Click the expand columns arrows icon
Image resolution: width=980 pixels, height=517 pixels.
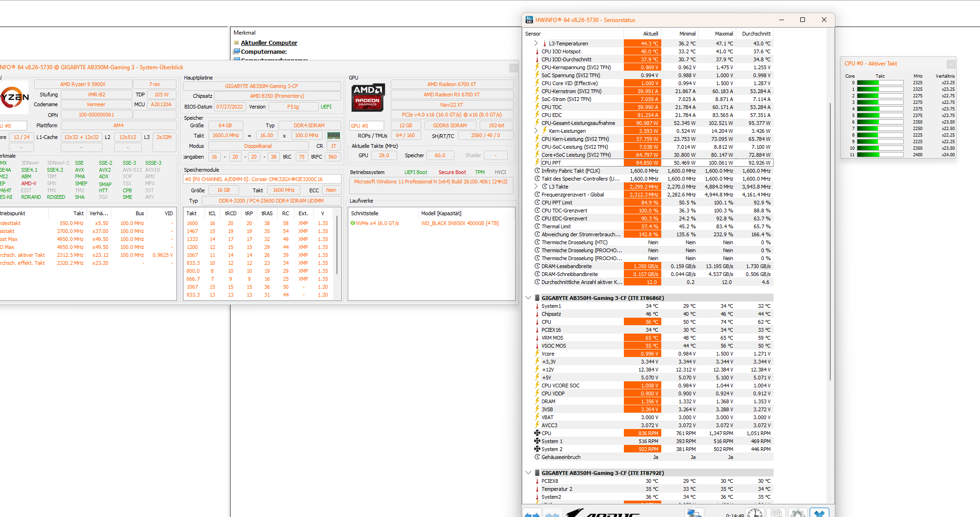pyautogui.click(x=532, y=514)
